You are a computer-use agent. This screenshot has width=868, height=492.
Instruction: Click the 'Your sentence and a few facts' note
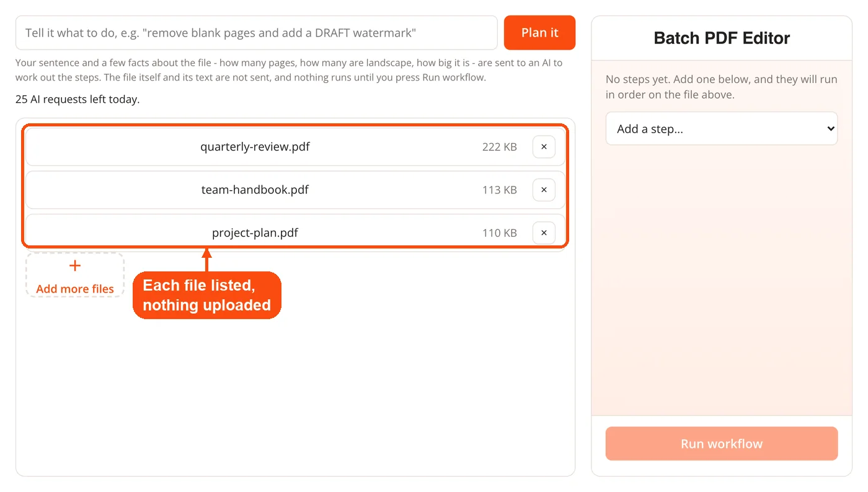tap(289, 70)
